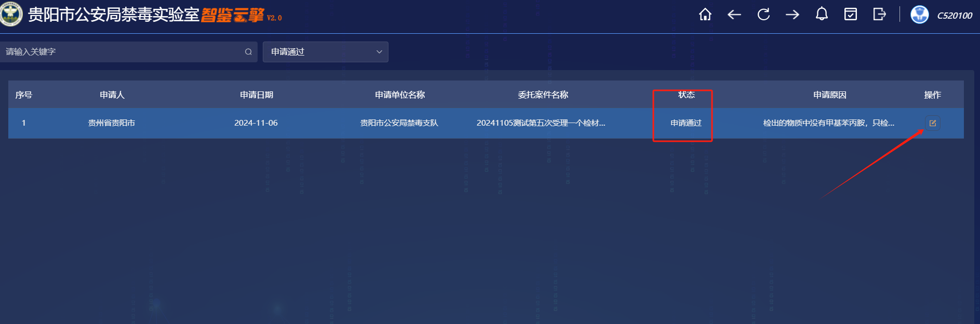Click the case name starting with 20241105测试

[541, 123]
